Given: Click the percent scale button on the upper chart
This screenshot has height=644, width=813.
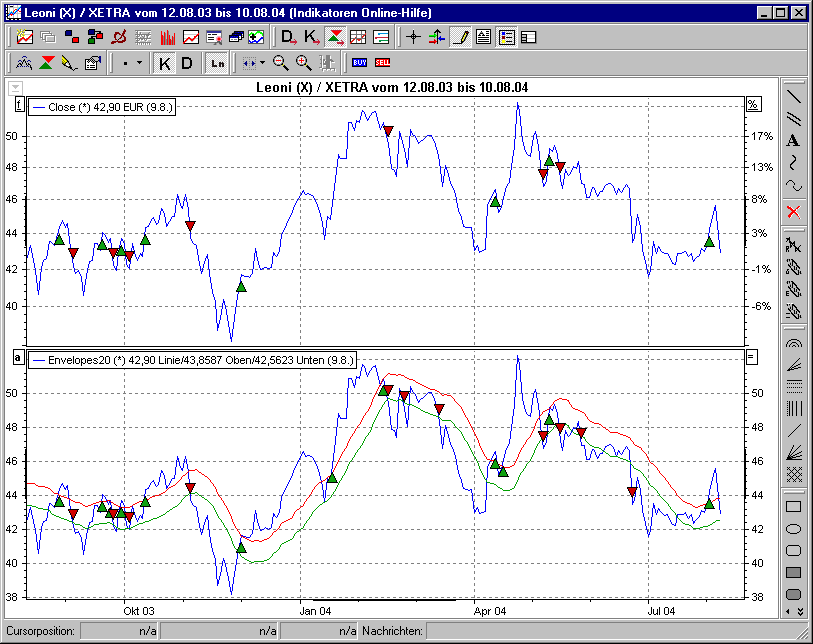Looking at the screenshot, I should [753, 103].
